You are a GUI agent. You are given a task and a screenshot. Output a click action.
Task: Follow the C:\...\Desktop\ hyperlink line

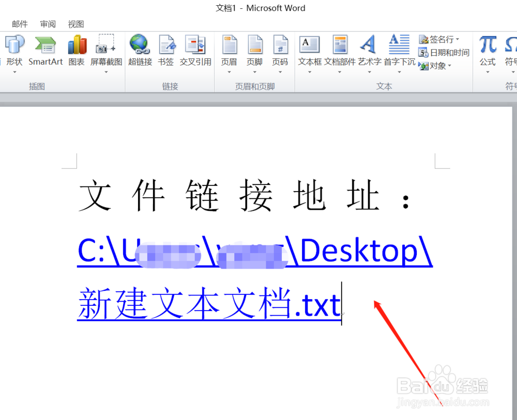(x=255, y=251)
